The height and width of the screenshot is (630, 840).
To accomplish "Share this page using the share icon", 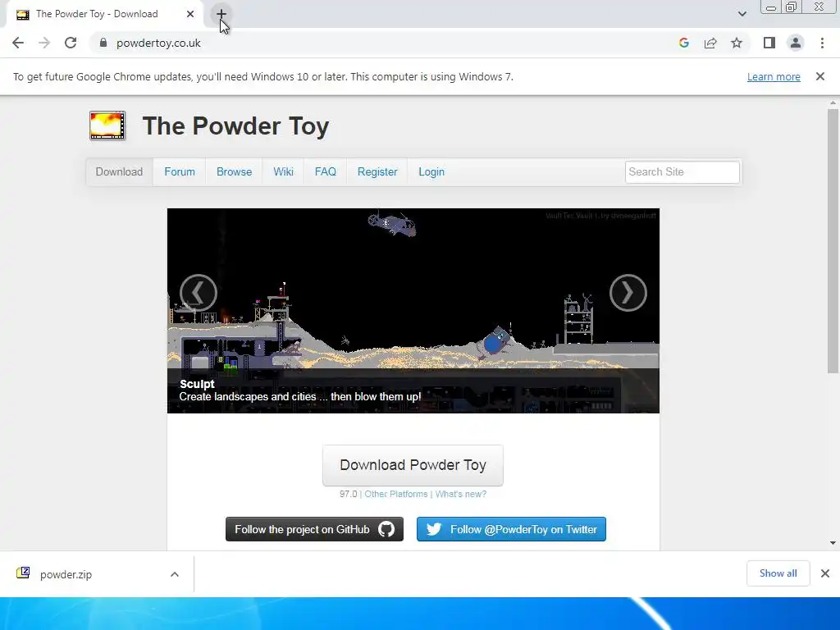I will tap(710, 43).
